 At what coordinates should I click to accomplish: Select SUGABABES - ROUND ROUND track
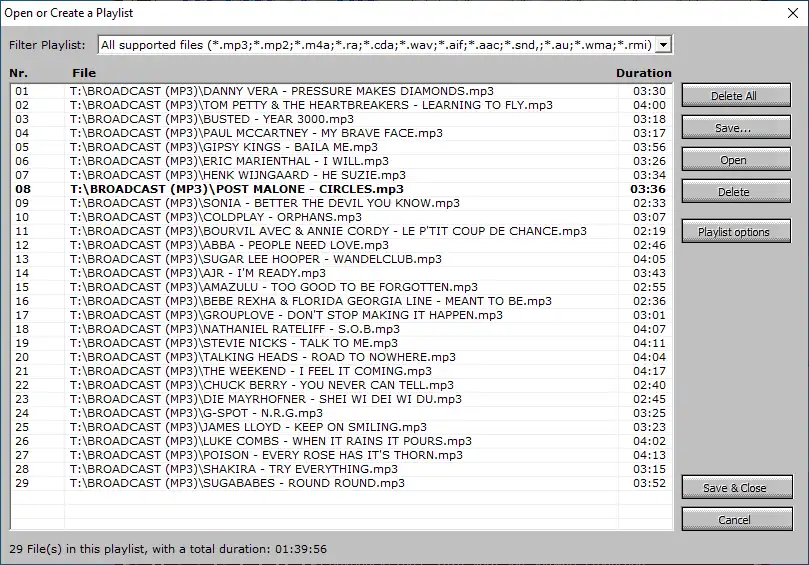342,483
